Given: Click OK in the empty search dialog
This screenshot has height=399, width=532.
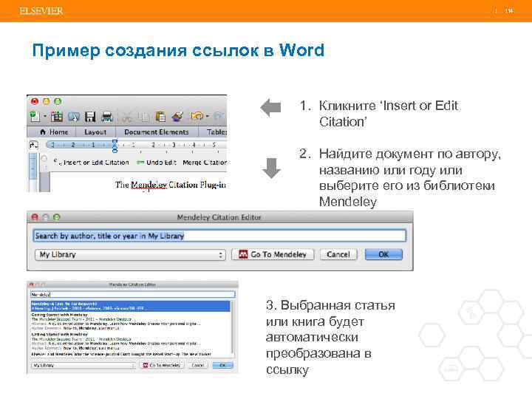Looking at the screenshot, I should coord(383,254).
